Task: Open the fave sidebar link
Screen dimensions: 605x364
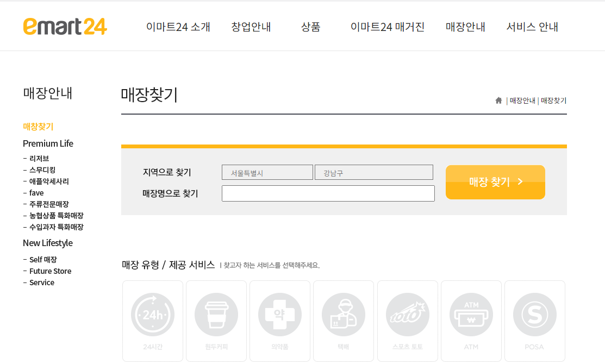Action: point(36,193)
